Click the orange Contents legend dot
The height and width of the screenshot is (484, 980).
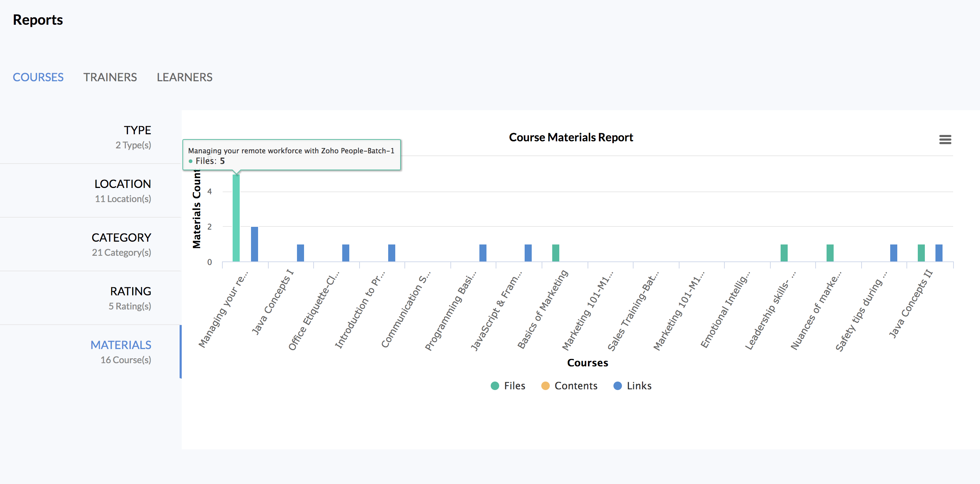pyautogui.click(x=545, y=385)
